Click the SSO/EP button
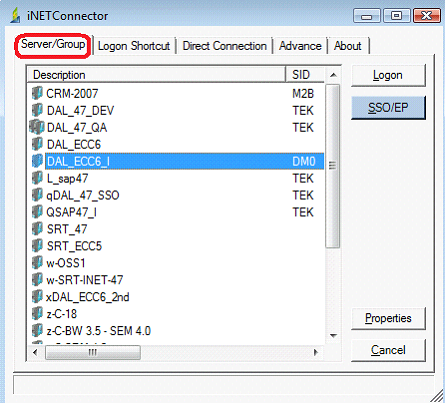This screenshot has width=446, height=404. coord(388,108)
